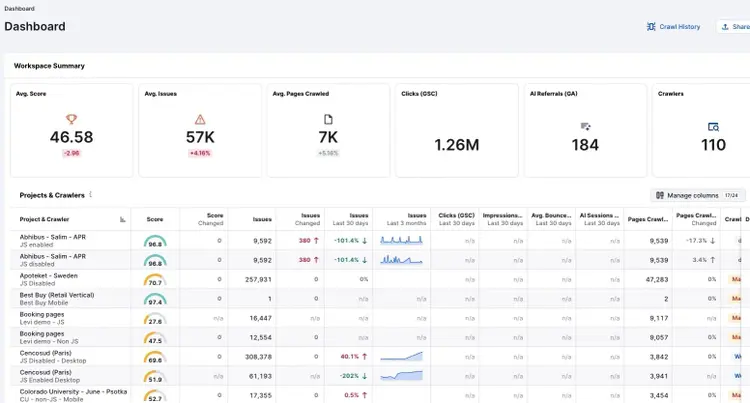Sort by Pages Crawled Changed header
This screenshot has height=403, width=750.
(696, 219)
